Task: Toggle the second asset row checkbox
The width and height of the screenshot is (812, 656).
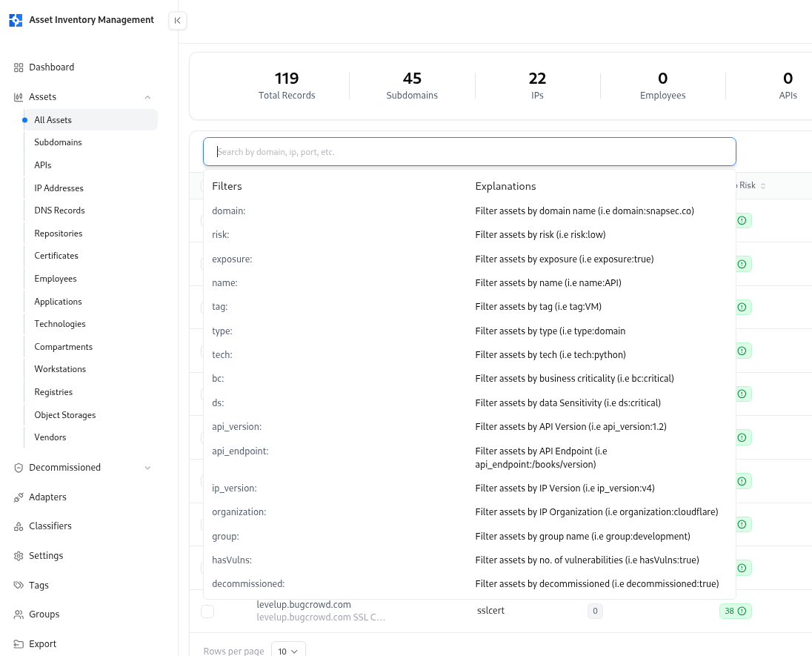Action: (207, 264)
